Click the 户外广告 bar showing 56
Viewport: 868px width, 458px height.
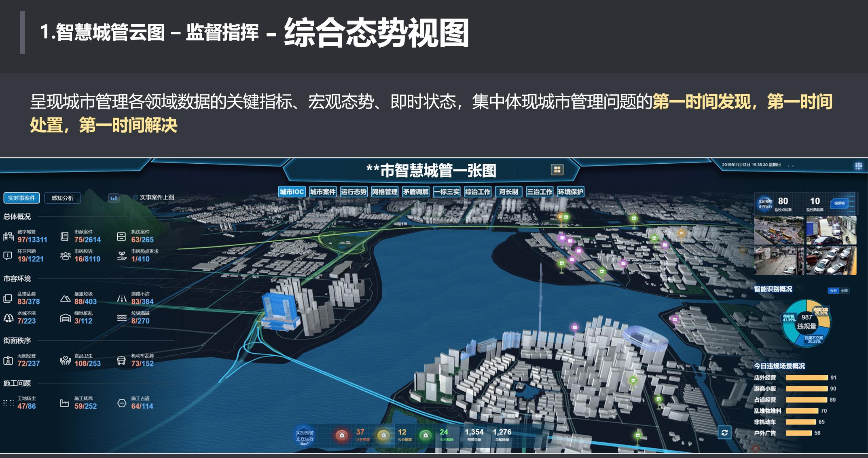(799, 433)
